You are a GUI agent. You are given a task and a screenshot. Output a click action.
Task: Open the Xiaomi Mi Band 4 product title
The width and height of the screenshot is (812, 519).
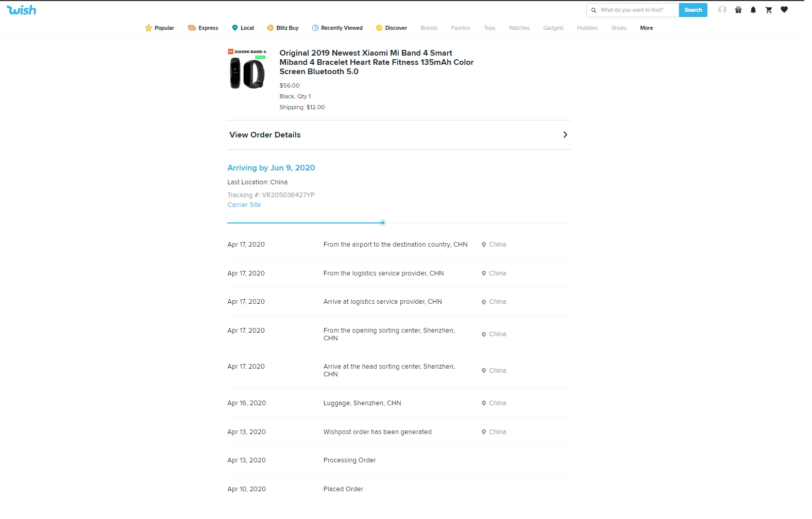(376, 62)
